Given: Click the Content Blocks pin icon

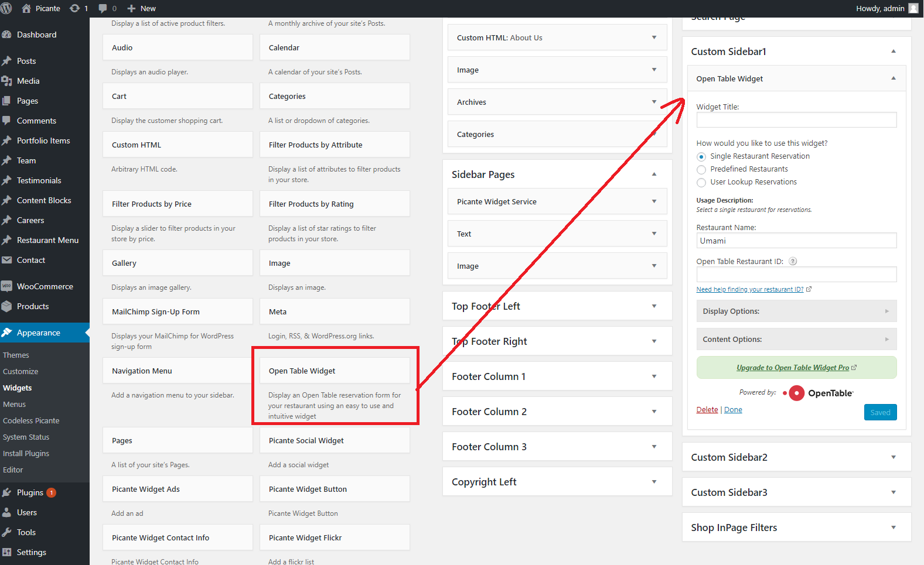Looking at the screenshot, I should click(x=6, y=200).
